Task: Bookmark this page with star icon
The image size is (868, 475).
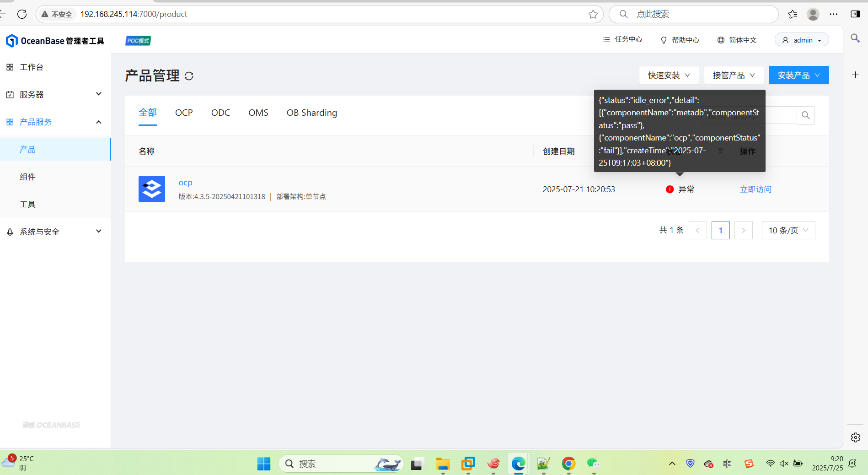Action: click(593, 14)
